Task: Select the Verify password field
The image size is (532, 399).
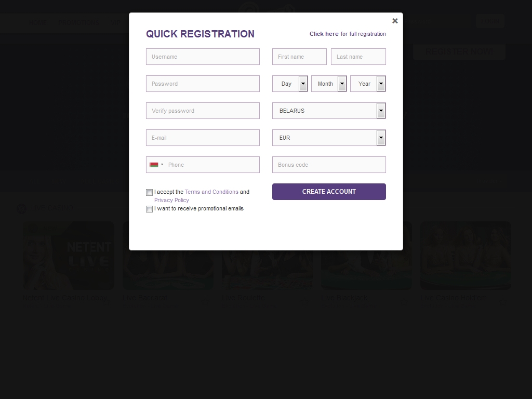Action: pyautogui.click(x=203, y=111)
